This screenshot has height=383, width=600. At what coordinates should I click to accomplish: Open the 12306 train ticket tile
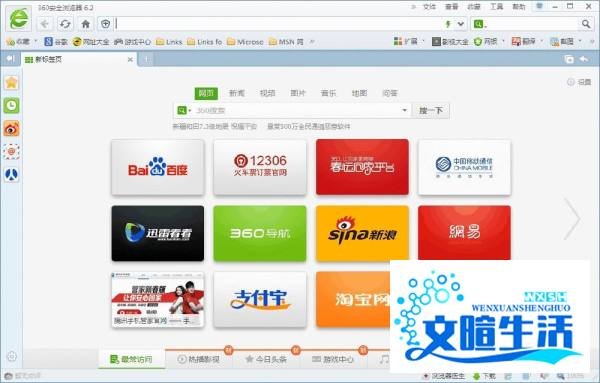[260, 167]
